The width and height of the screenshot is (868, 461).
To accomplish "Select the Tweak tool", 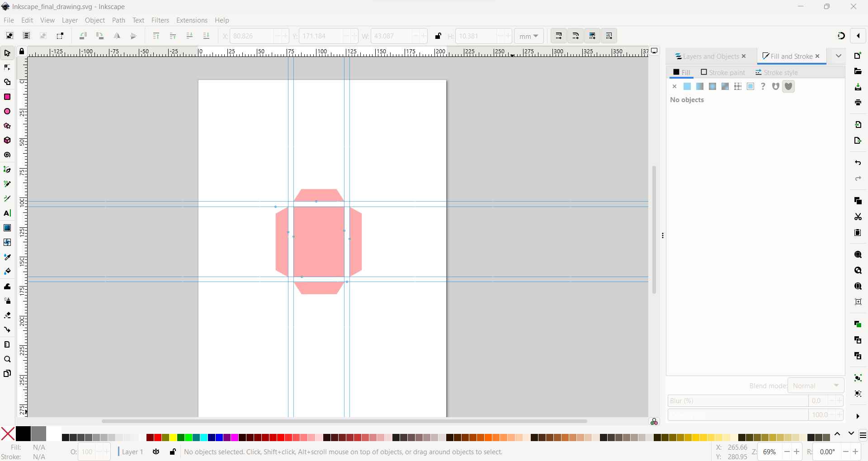I will point(7,286).
